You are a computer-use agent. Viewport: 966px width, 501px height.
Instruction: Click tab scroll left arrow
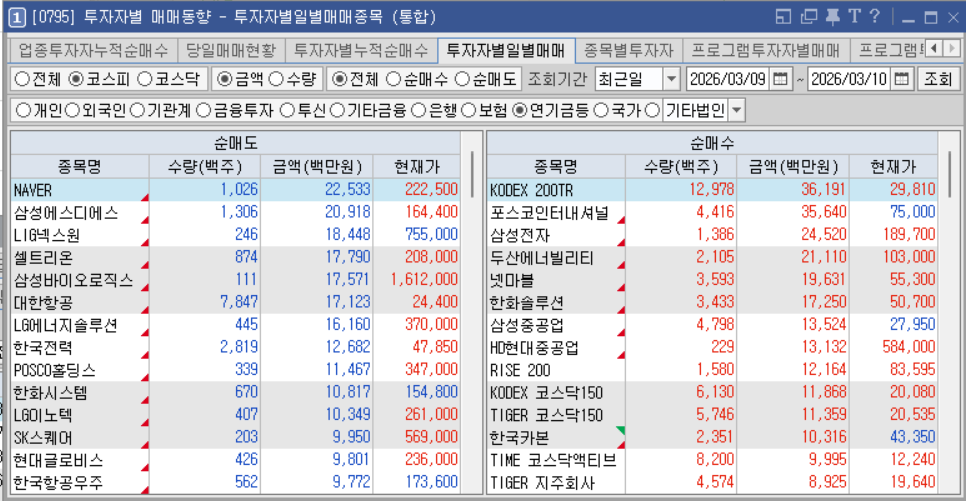click(935, 48)
